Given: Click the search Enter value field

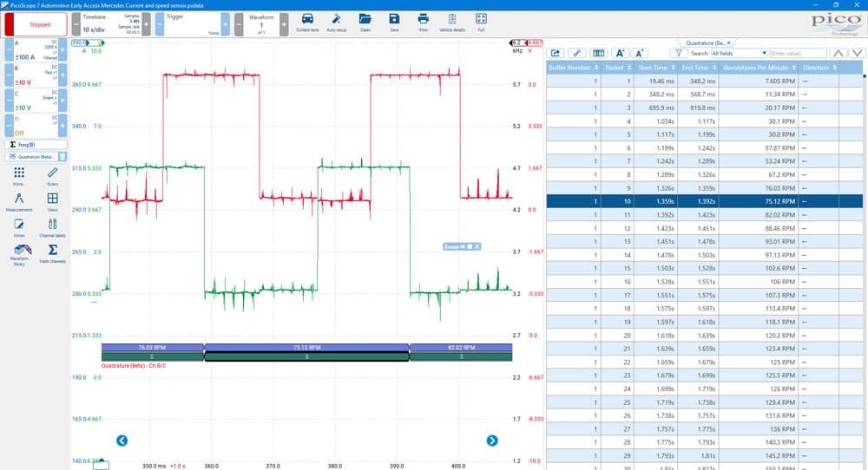Looking at the screenshot, I should [798, 53].
